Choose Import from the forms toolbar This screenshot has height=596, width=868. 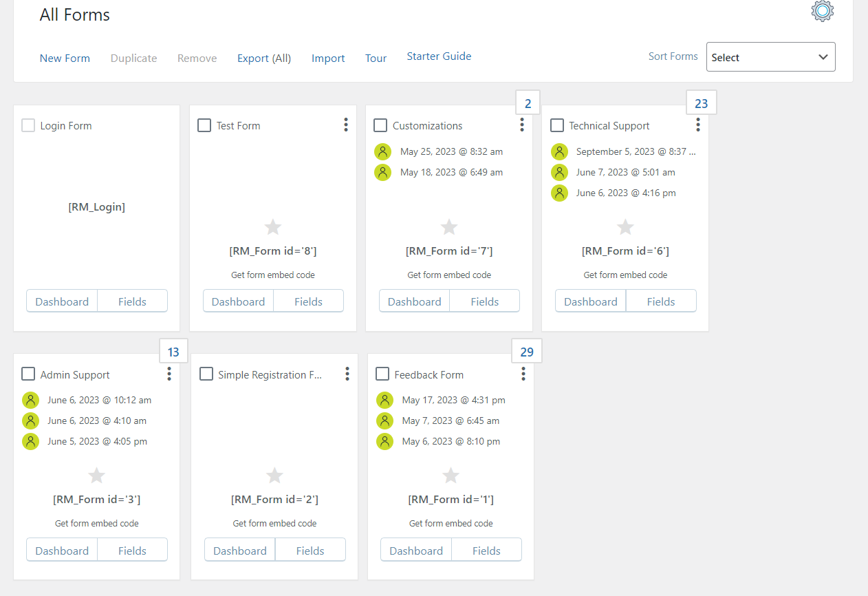pyautogui.click(x=328, y=58)
